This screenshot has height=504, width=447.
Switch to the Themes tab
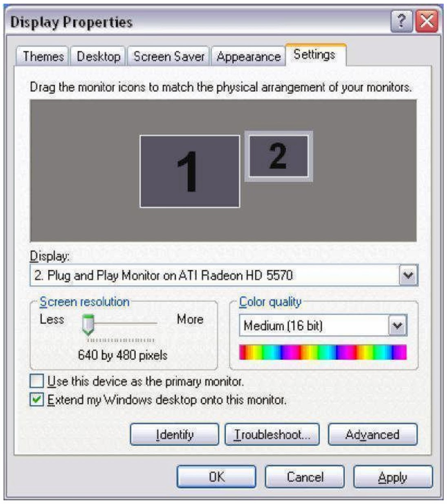coord(43,56)
